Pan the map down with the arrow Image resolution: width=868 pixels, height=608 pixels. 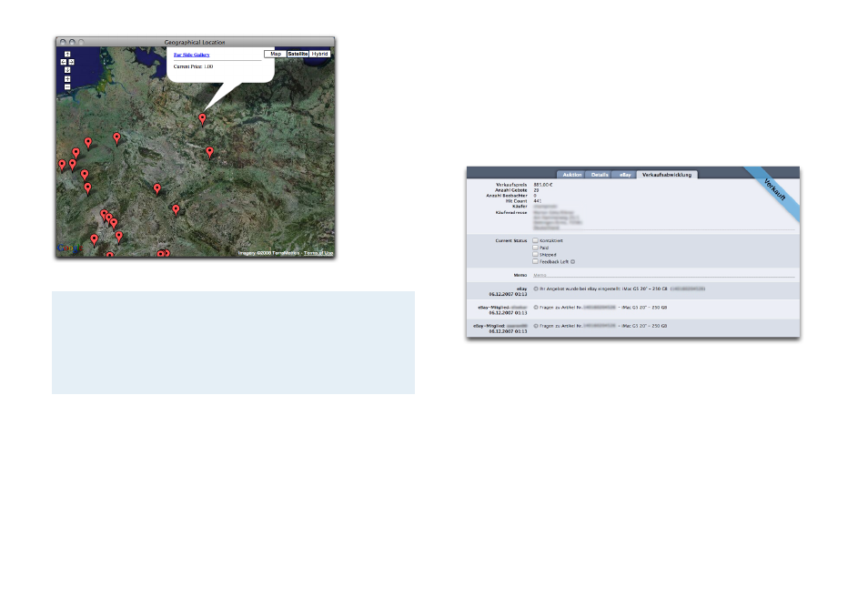pyautogui.click(x=67, y=70)
